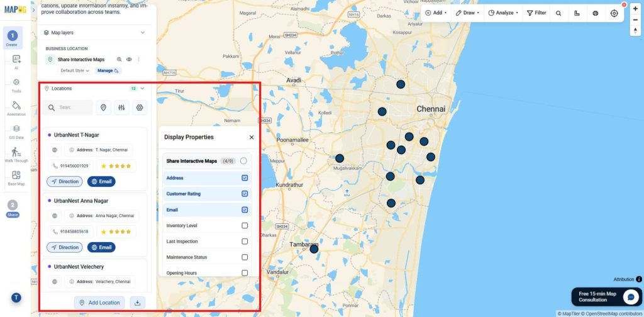Open the Analyze dropdown menu

tap(503, 13)
